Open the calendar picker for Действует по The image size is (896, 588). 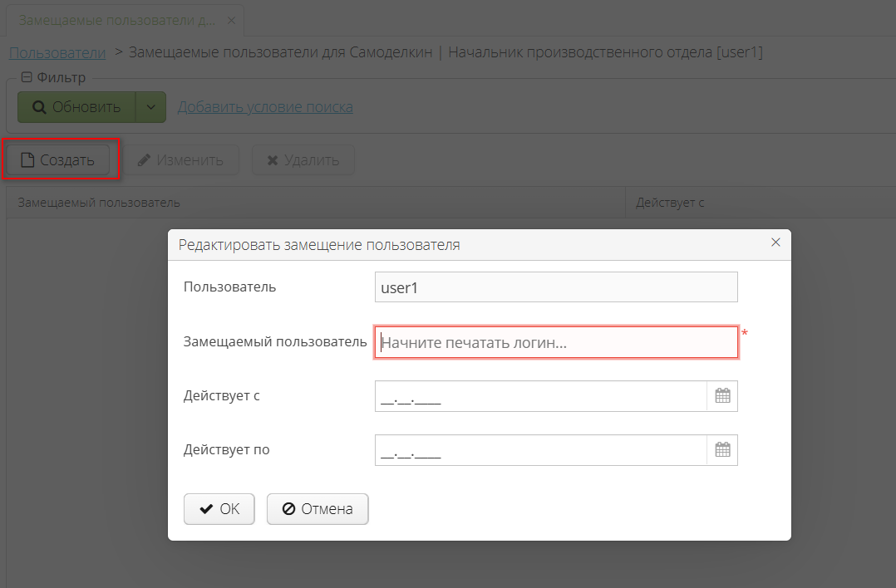point(722,449)
